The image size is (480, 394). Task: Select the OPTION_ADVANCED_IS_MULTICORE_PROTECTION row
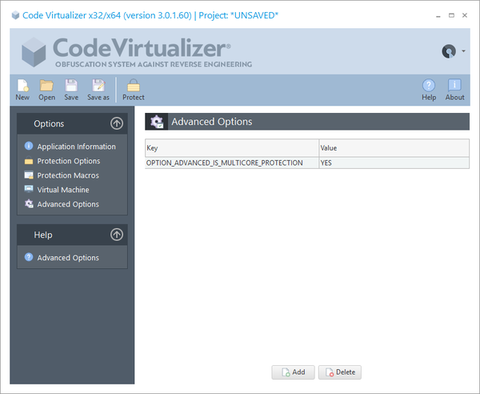click(x=307, y=163)
